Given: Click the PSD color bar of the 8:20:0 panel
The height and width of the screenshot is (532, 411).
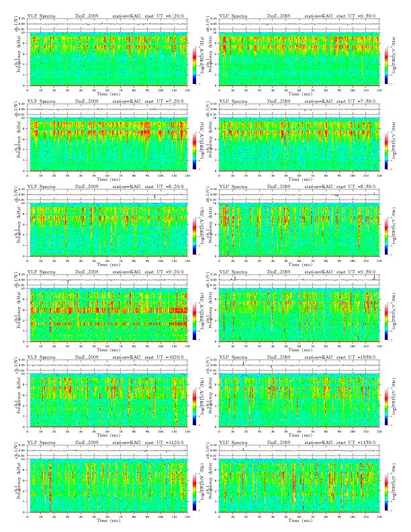Looking at the screenshot, I should click(194, 236).
